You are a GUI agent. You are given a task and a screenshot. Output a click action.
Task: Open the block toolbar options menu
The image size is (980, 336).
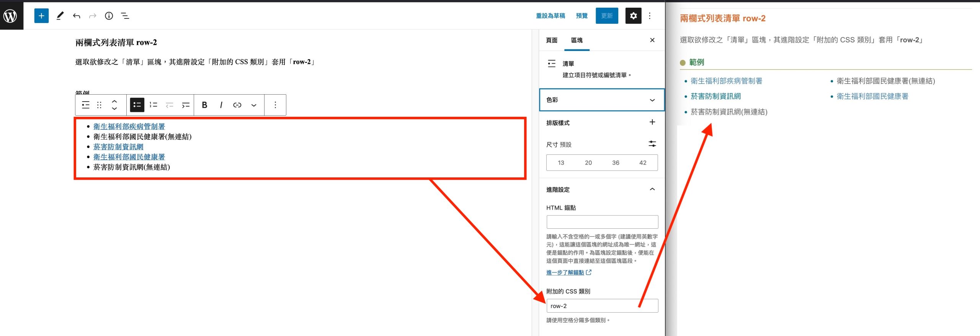(275, 105)
